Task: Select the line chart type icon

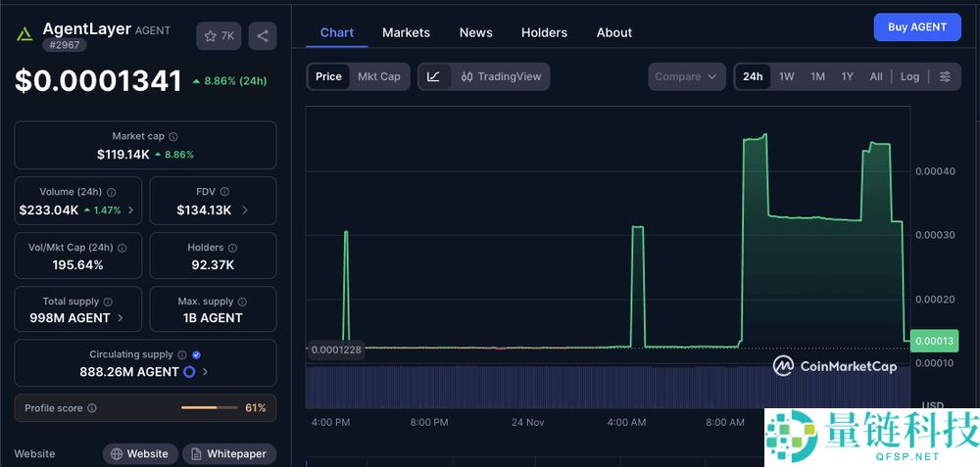Action: click(x=433, y=76)
